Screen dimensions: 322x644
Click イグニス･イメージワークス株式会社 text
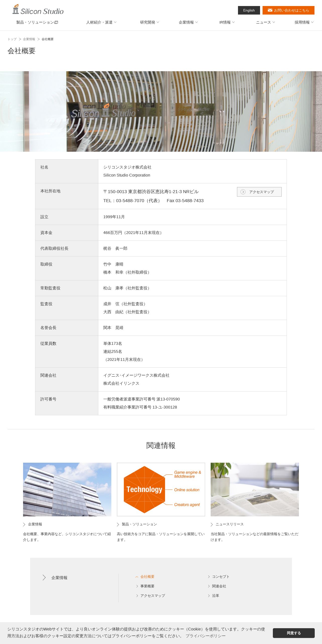(x=136, y=375)
